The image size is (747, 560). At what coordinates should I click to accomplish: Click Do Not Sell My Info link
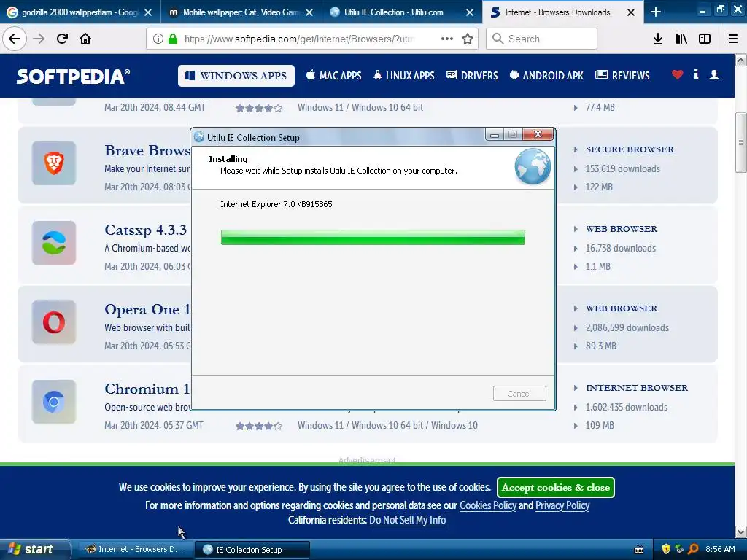coord(407,520)
